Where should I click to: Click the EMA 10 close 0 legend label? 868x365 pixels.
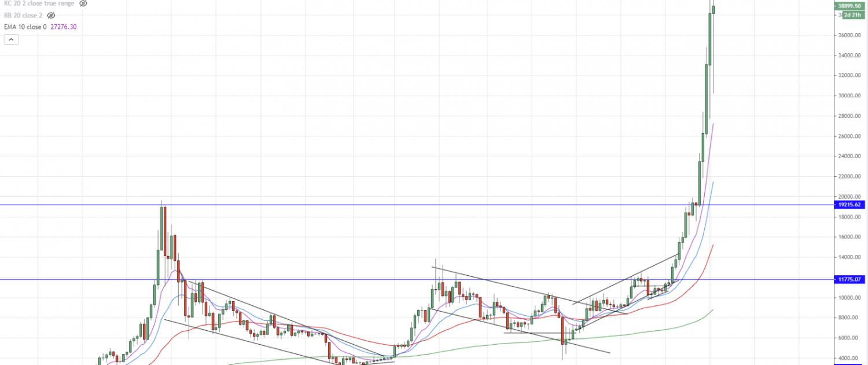(25, 27)
